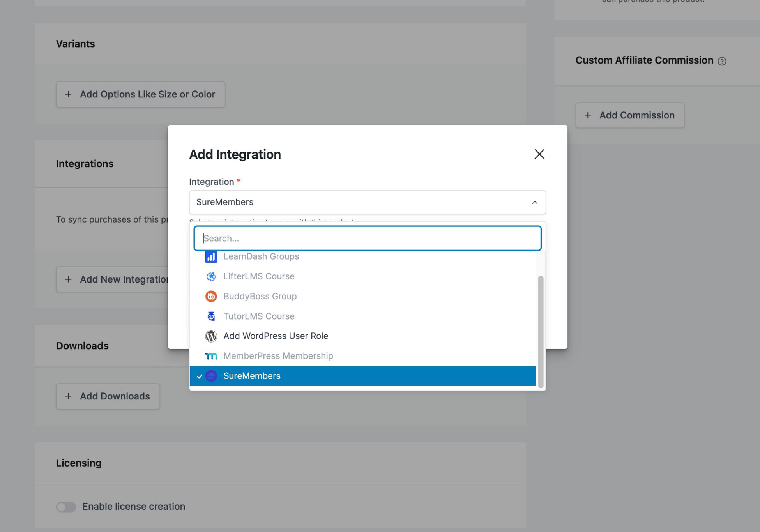Click the plus icon in Add Downloads
Viewport: 760px width, 532px height.
(x=68, y=396)
